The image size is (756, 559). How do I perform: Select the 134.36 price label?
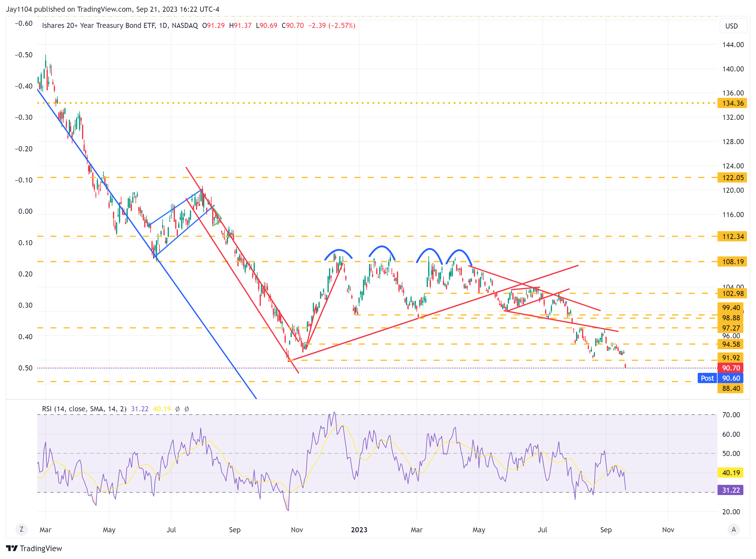tap(732, 103)
